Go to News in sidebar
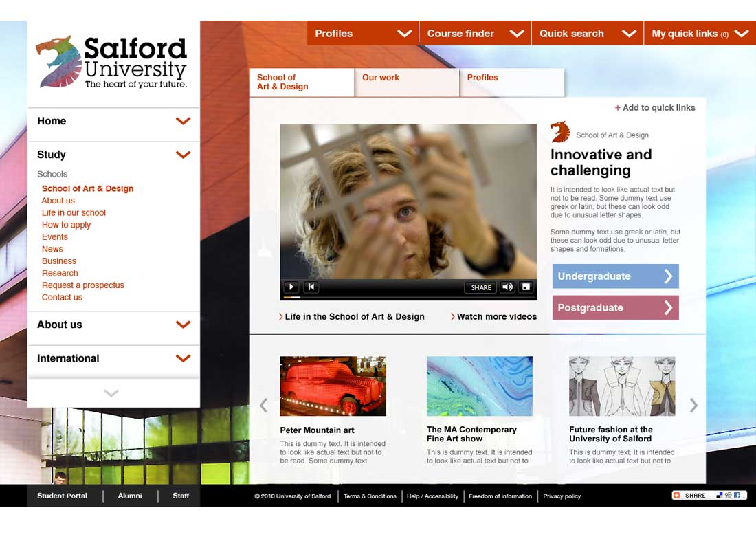The image size is (756, 550). pos(52,249)
